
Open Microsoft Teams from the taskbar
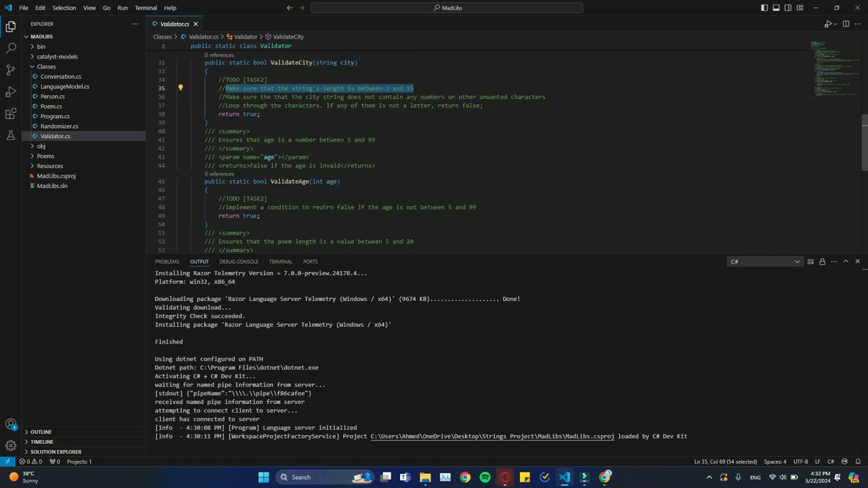(x=406, y=477)
